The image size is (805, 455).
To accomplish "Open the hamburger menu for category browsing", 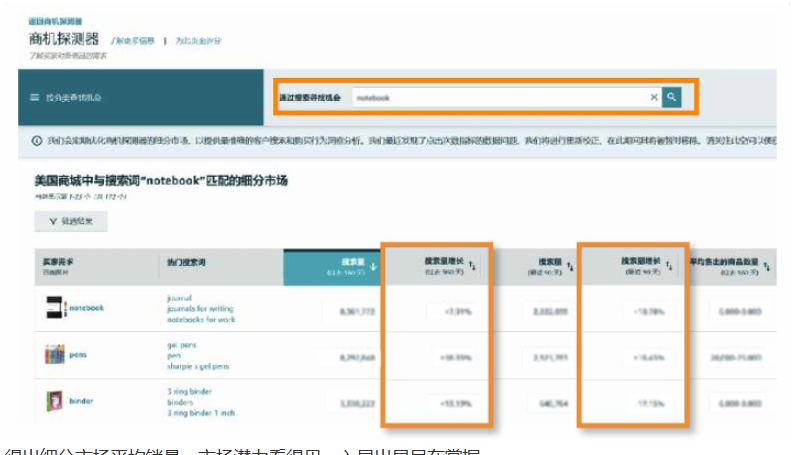I will 36,98.
